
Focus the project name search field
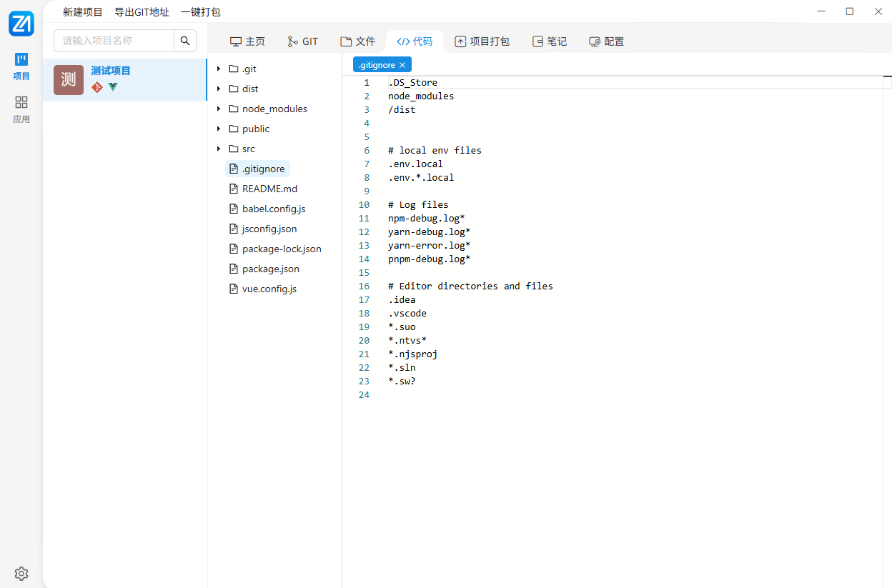[114, 41]
